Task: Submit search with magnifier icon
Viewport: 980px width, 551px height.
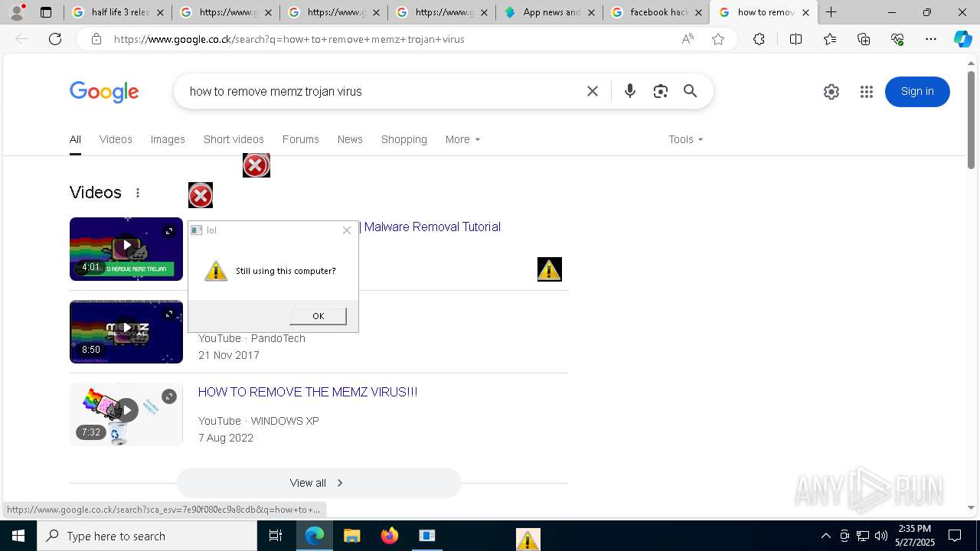Action: click(x=691, y=91)
